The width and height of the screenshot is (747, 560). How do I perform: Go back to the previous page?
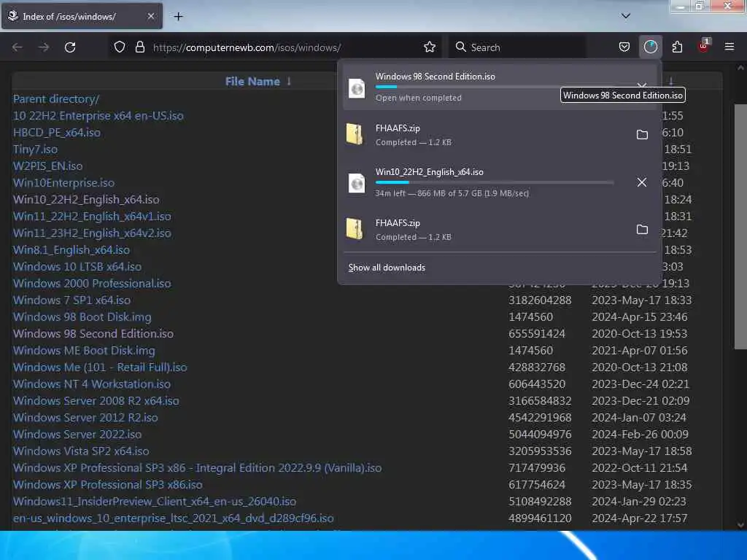pyautogui.click(x=18, y=47)
